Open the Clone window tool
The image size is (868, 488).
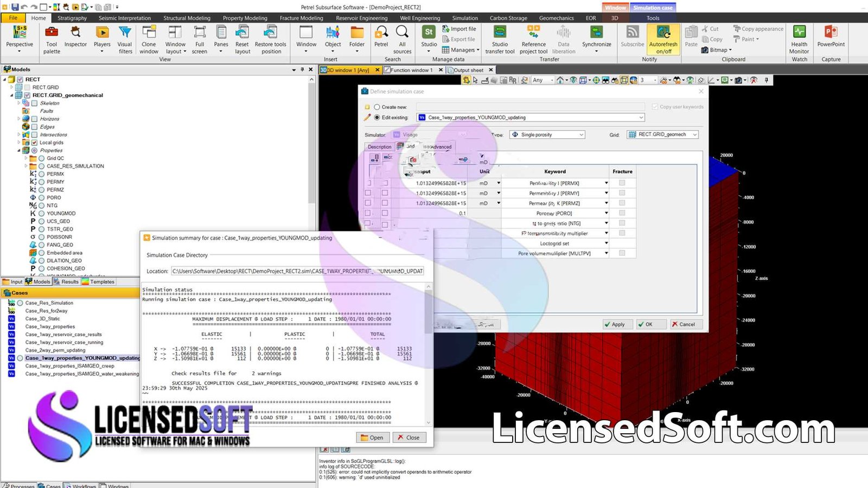(x=149, y=38)
